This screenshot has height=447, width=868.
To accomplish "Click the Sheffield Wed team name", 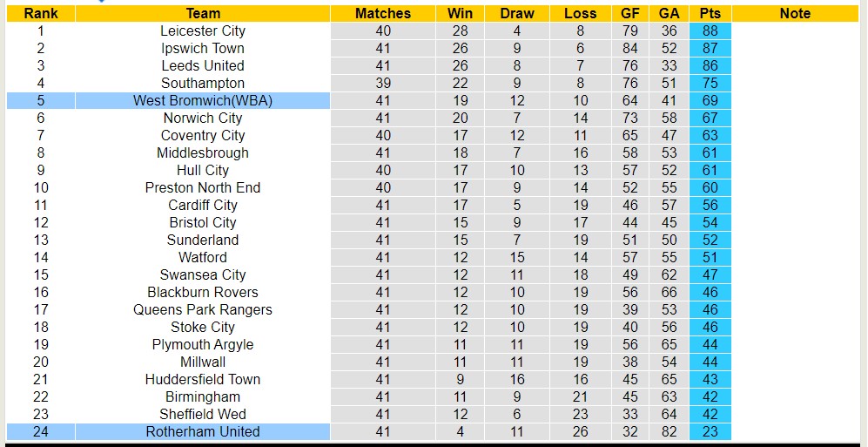I will (203, 414).
